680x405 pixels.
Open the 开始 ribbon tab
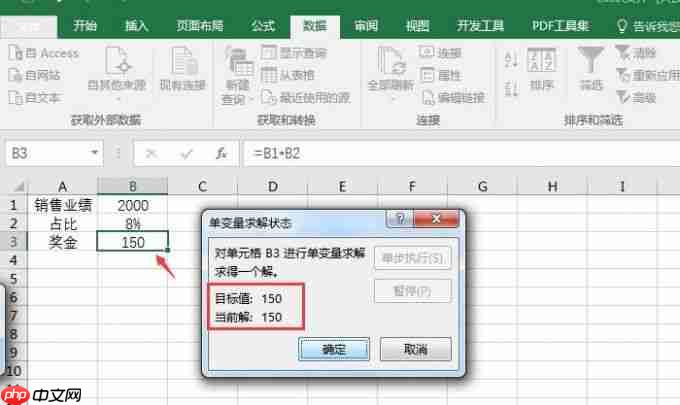click(85, 26)
